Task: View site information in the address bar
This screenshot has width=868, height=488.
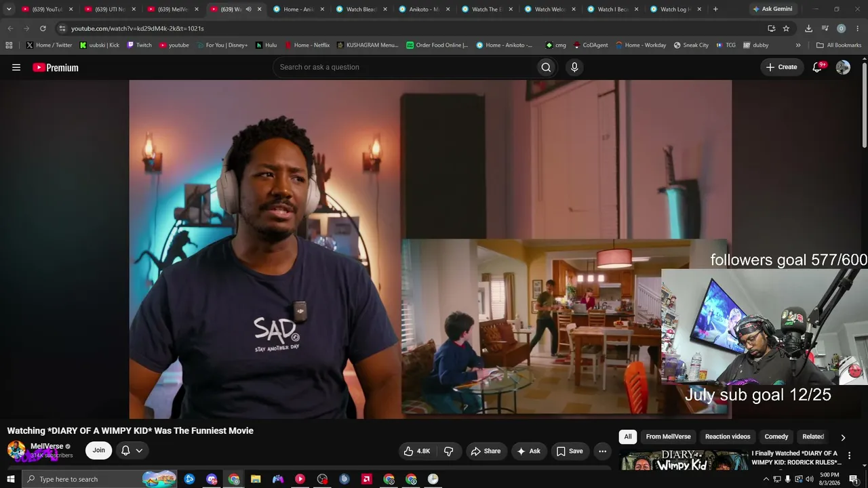Action: [62, 28]
